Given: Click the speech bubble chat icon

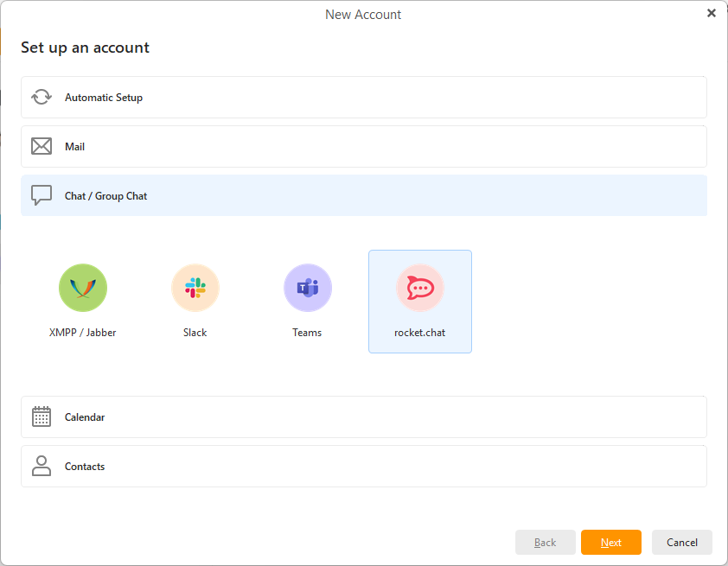Looking at the screenshot, I should point(42,196).
